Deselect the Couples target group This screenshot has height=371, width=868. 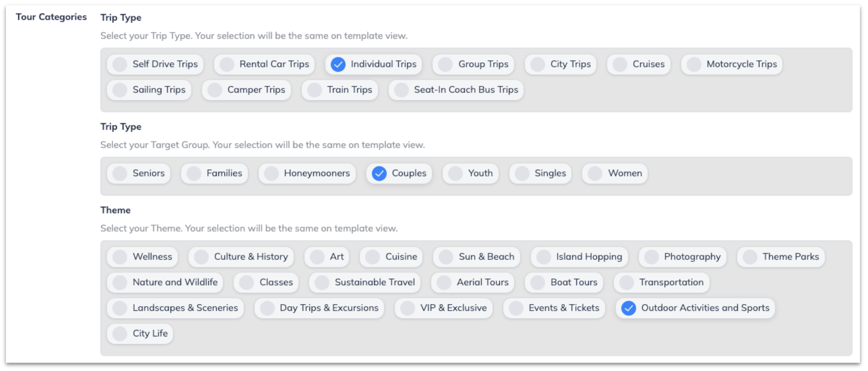tap(399, 173)
